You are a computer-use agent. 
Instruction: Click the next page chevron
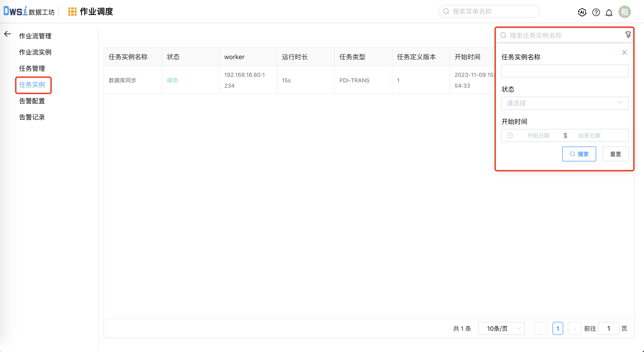[575, 328]
